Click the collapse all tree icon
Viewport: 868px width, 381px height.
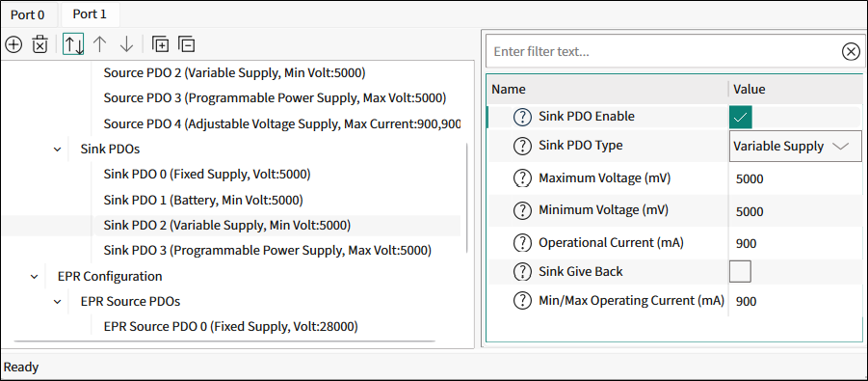pos(187,44)
